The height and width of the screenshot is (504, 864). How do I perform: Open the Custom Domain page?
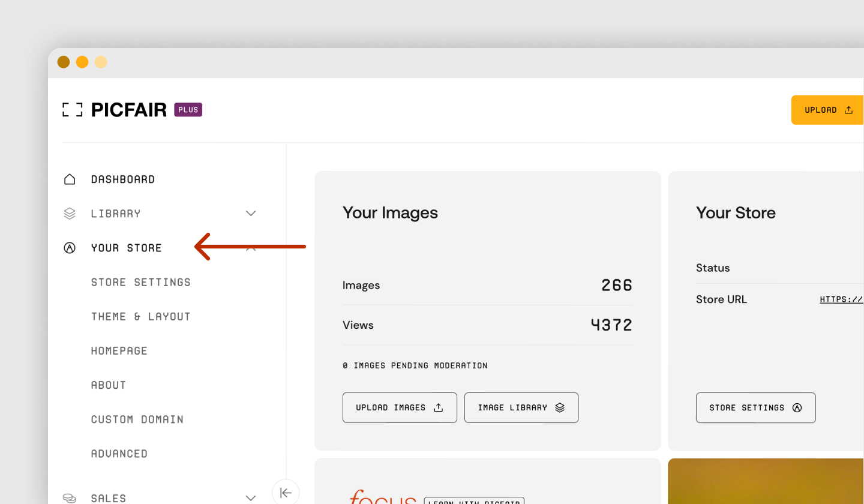137,419
